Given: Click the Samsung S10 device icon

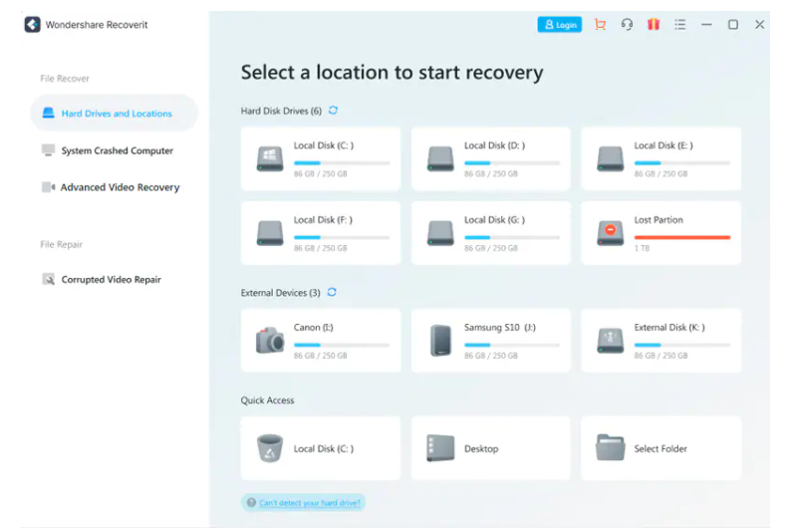Looking at the screenshot, I should (440, 340).
